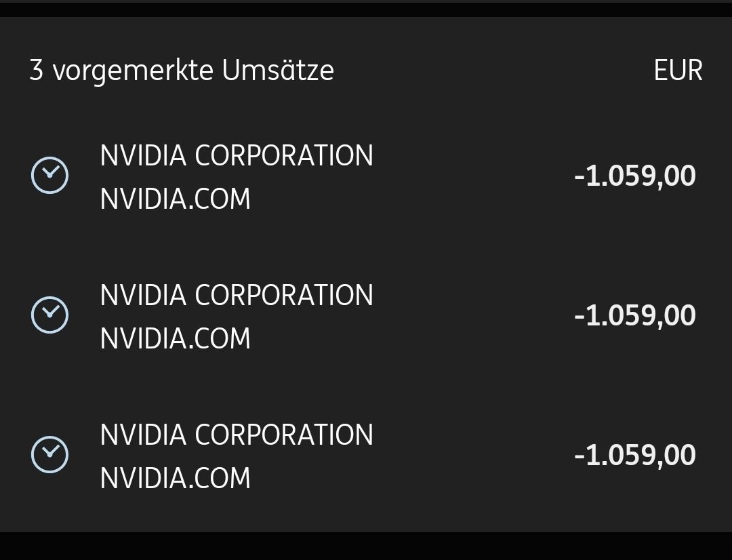Click NVIDIA.COM under the third transaction
The height and width of the screenshot is (560, 732).
(x=175, y=479)
